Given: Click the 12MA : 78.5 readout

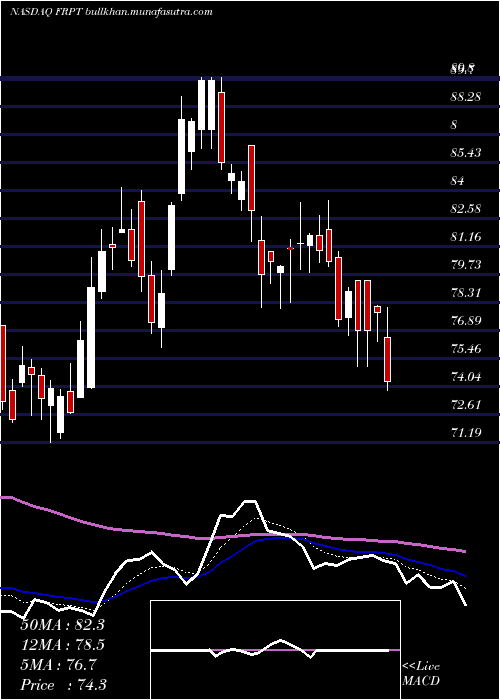Looking at the screenshot, I should [x=62, y=645].
